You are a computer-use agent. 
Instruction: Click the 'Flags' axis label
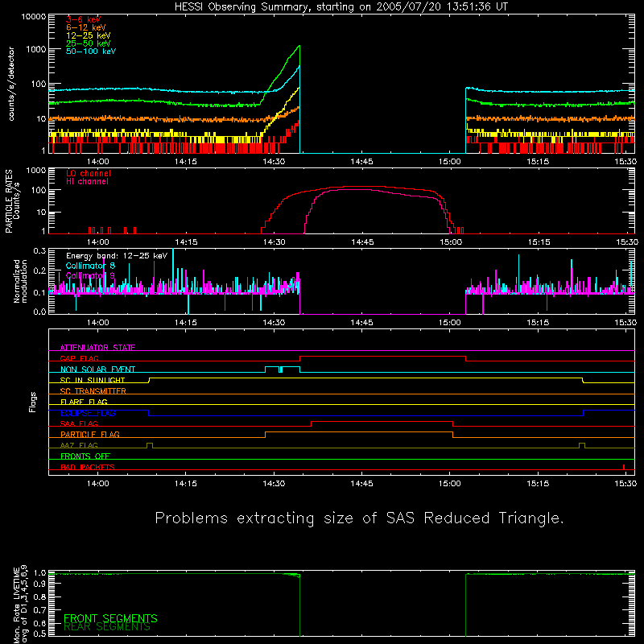coord(33,402)
